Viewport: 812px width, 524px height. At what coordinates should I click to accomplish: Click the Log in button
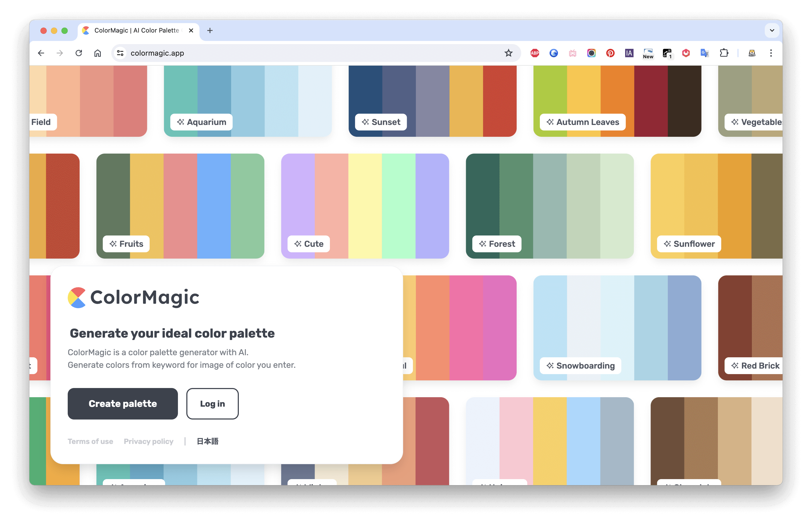[212, 404]
